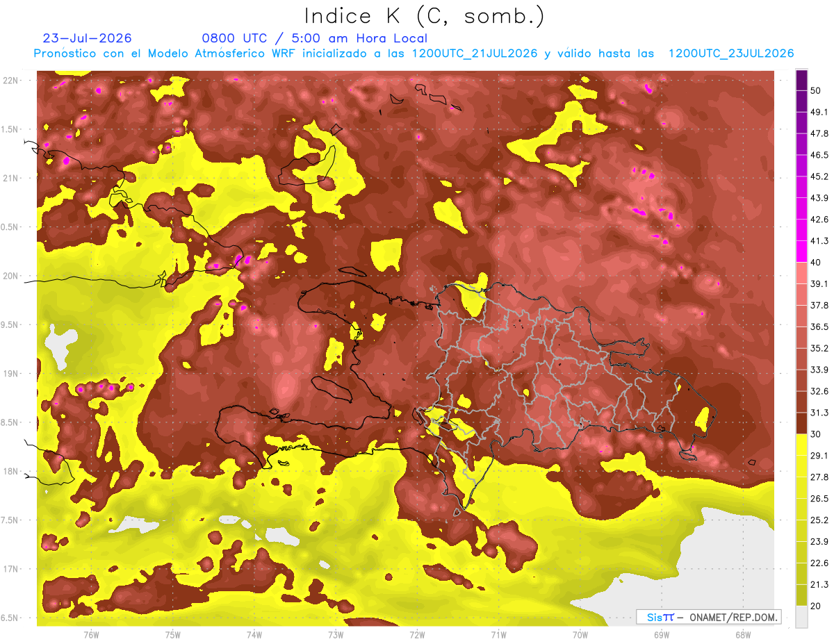Click the 74W longitude axis label
The width and height of the screenshot is (834, 644).
[x=254, y=634]
